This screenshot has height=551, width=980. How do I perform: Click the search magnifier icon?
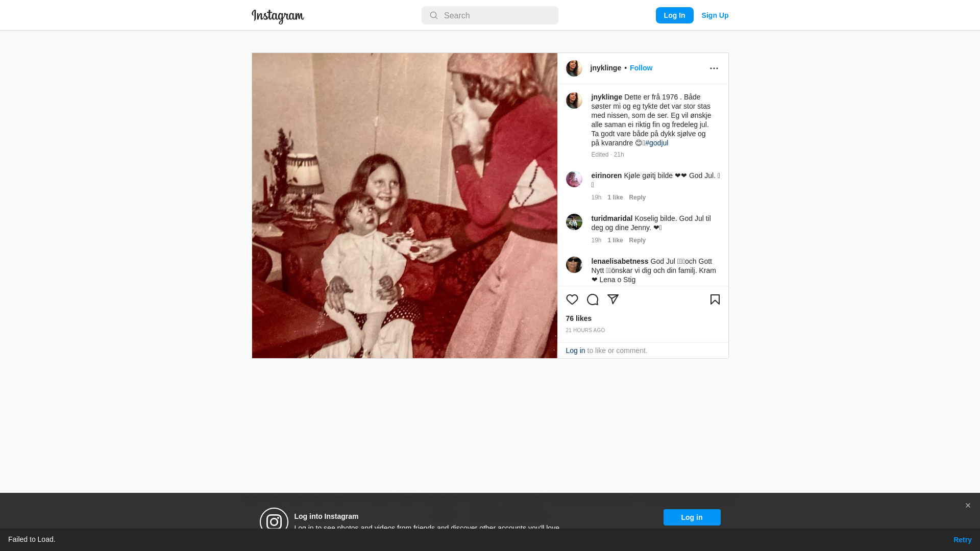click(433, 15)
